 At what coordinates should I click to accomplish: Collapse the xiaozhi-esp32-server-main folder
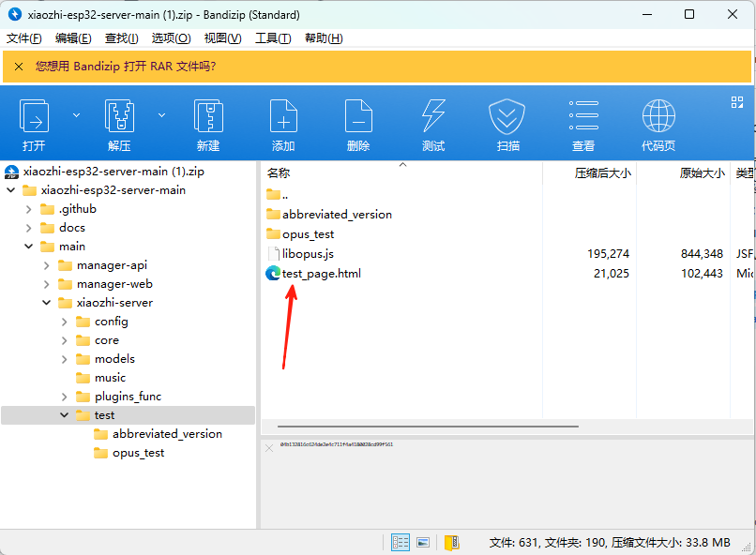coord(10,190)
